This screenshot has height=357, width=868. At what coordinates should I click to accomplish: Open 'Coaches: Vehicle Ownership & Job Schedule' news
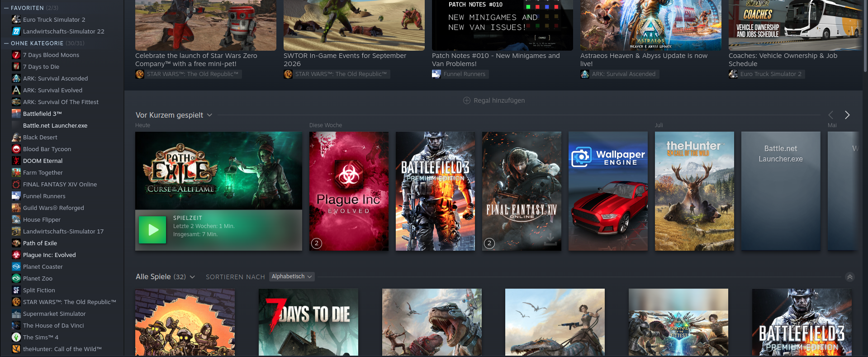click(x=783, y=60)
